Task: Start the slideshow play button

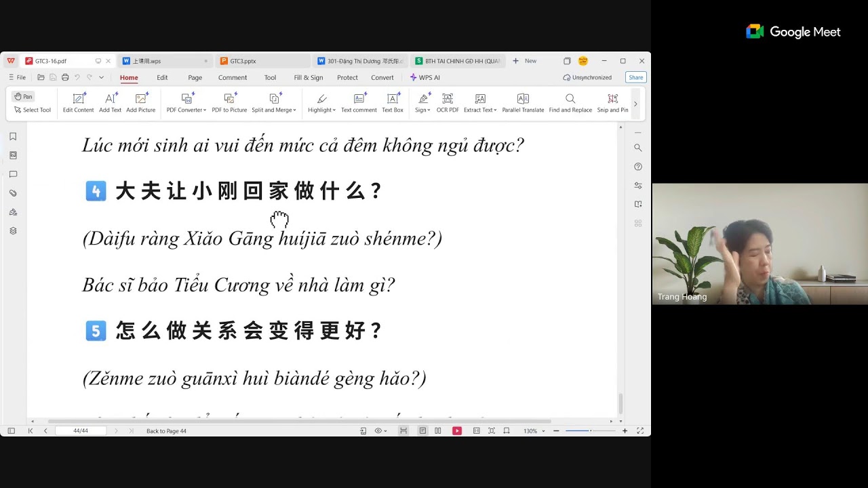Action: 457,431
